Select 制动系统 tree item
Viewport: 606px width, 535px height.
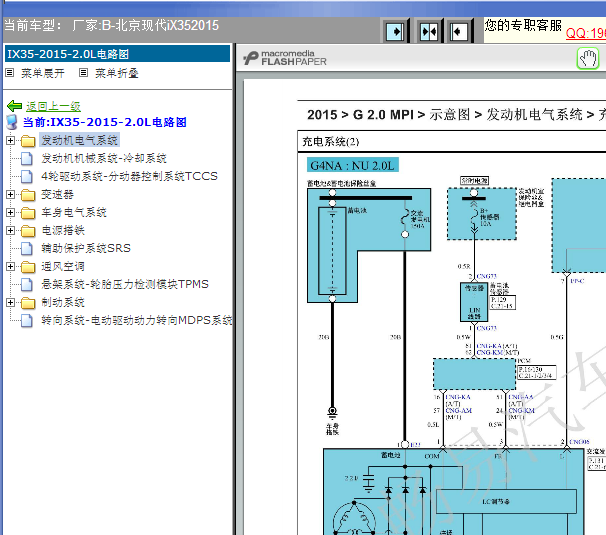pyautogui.click(x=63, y=302)
